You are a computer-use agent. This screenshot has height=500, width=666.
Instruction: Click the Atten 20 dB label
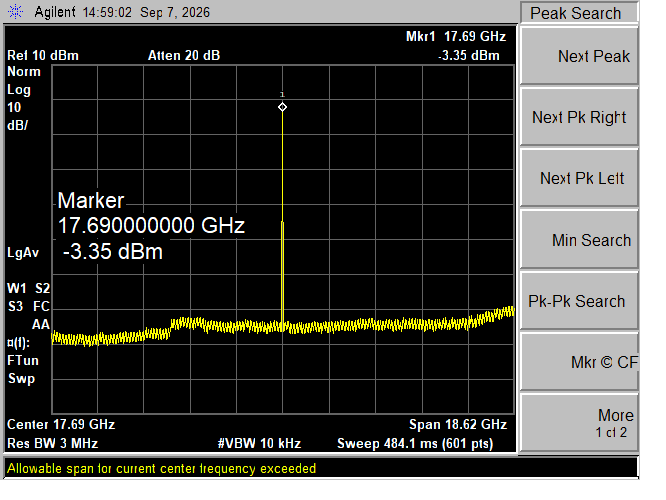[184, 56]
